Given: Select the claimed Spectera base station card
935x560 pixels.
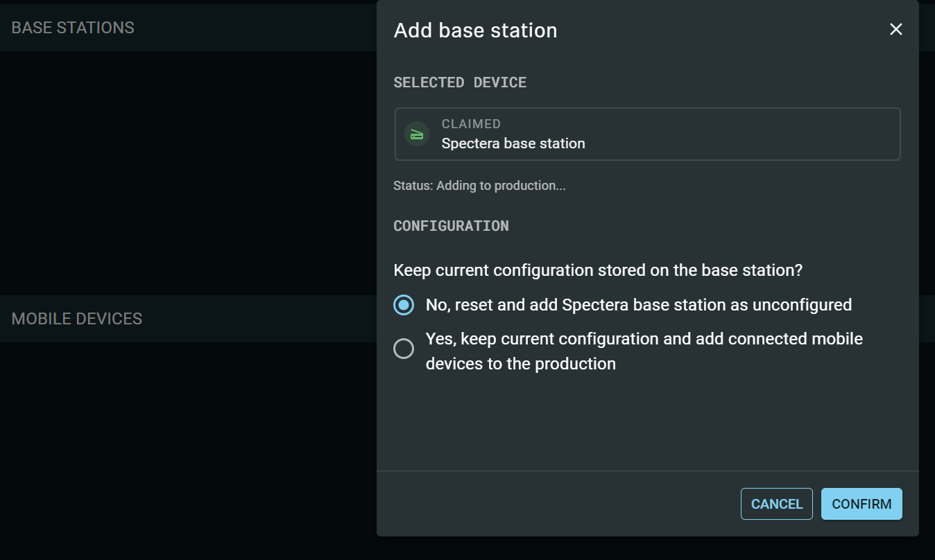Looking at the screenshot, I should coord(647,134).
